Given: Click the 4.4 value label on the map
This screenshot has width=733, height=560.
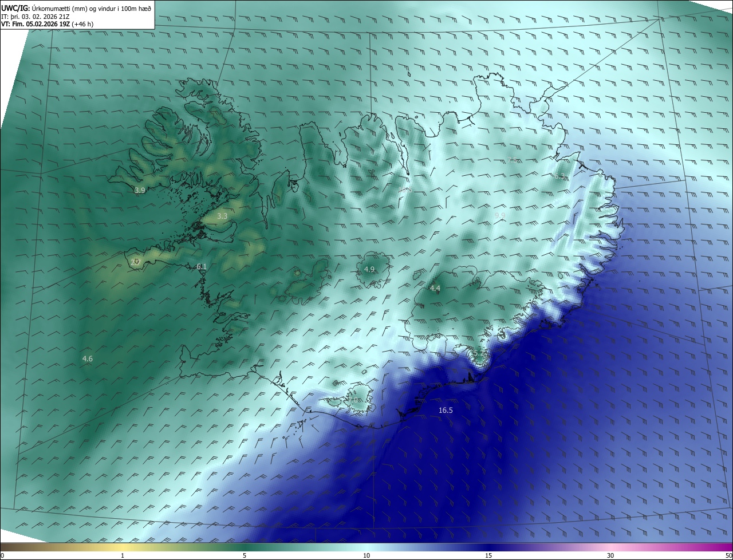Looking at the screenshot, I should point(435,289).
